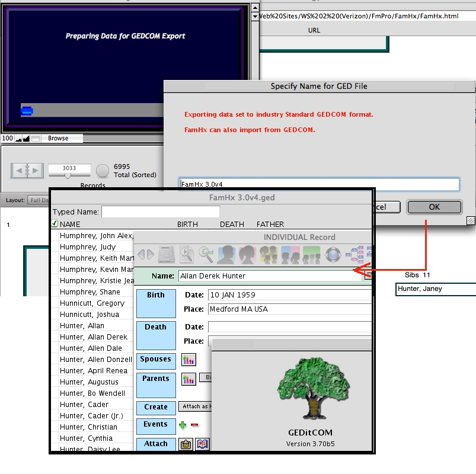Click the Typed Name input field

(161, 212)
